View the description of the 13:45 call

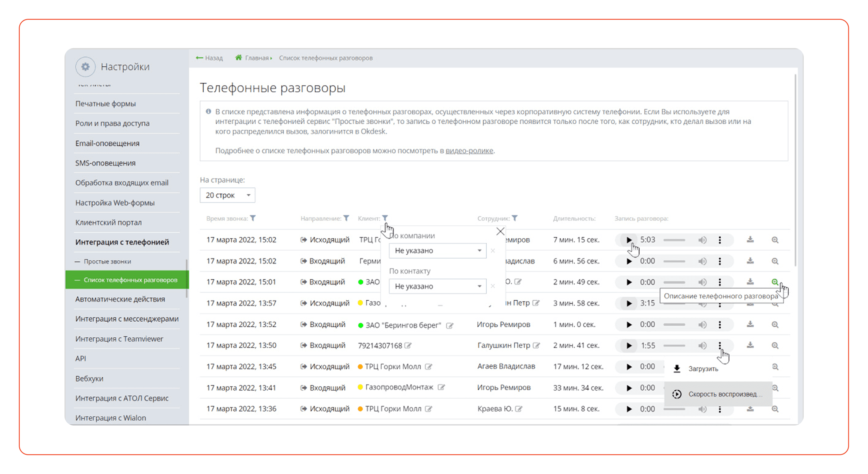(x=775, y=367)
